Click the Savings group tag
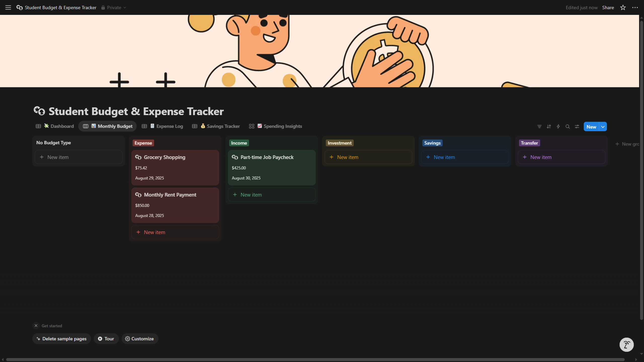 pos(432,143)
